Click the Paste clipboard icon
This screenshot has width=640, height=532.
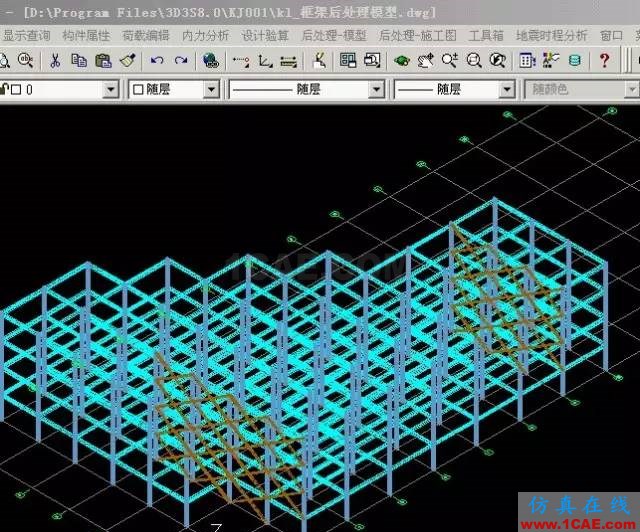click(103, 60)
